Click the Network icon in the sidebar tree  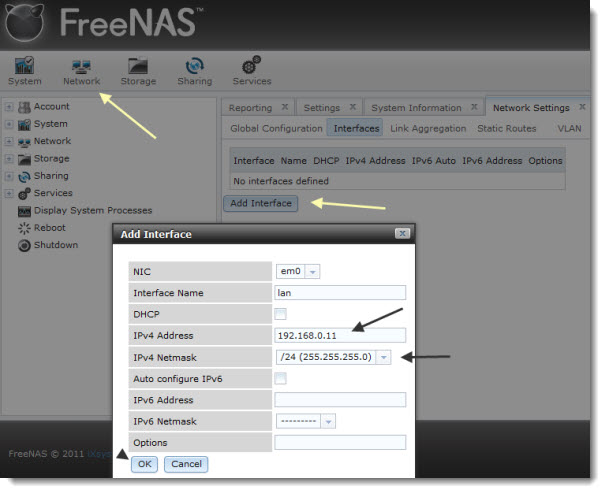24,142
